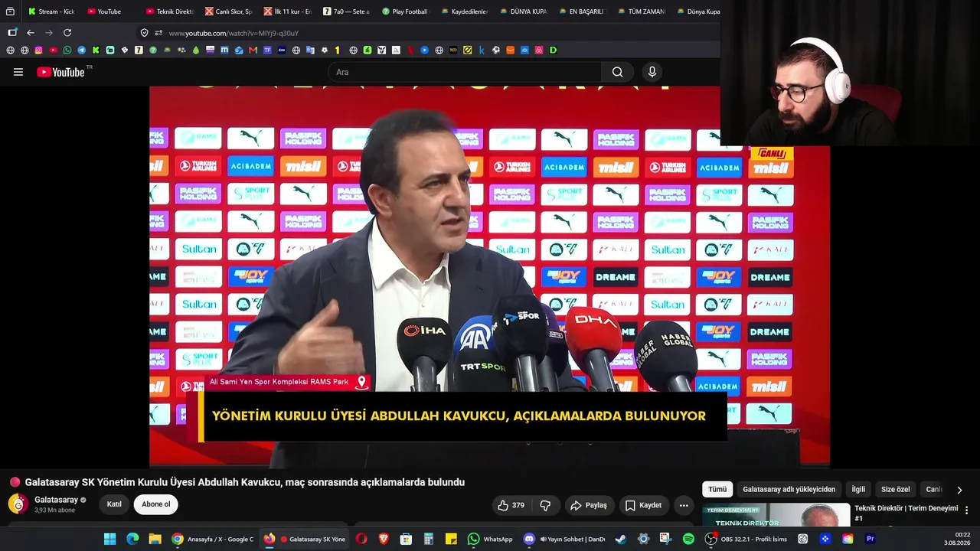Open options menu for Terim Deneyimi video

click(x=966, y=510)
